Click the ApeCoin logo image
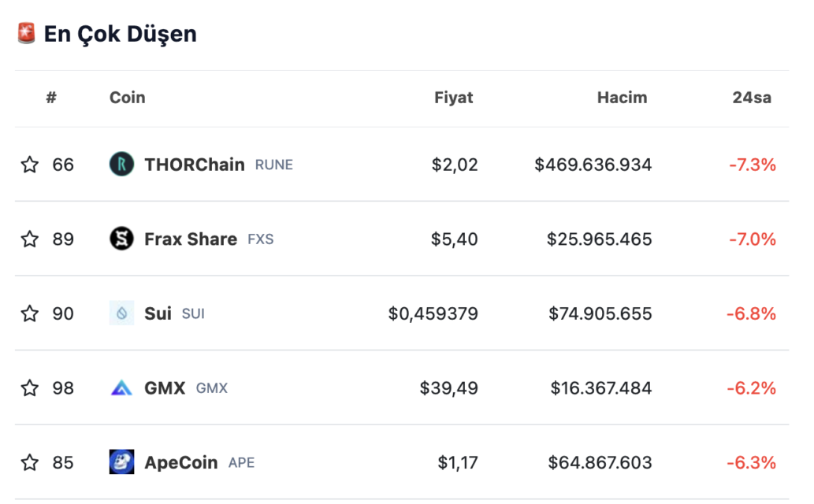Image resolution: width=814 pixels, height=504 pixels. click(x=121, y=462)
